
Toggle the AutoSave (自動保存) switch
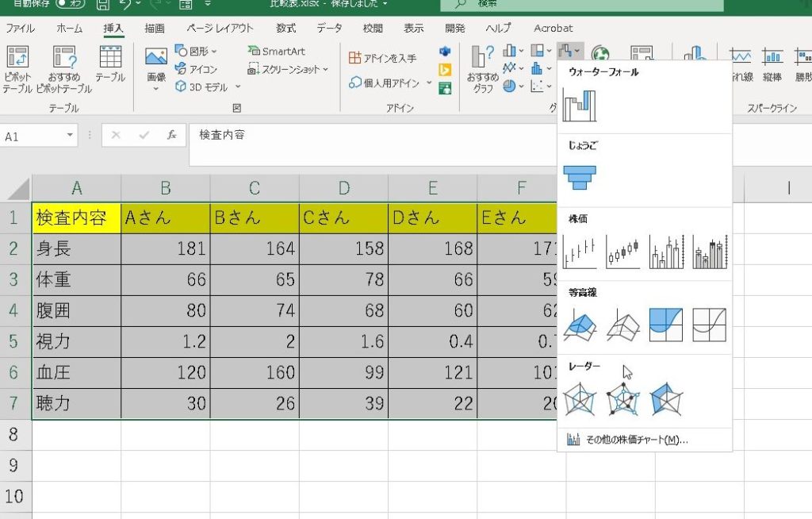[71, 5]
